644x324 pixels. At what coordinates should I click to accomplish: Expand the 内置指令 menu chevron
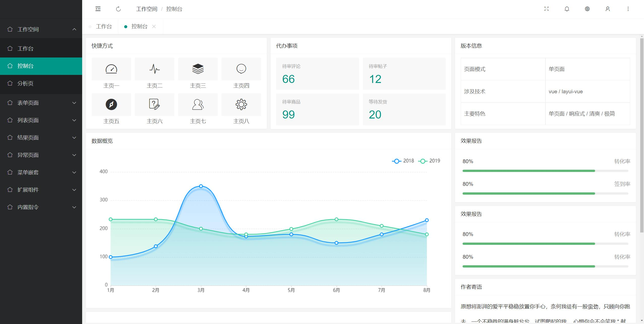point(74,207)
